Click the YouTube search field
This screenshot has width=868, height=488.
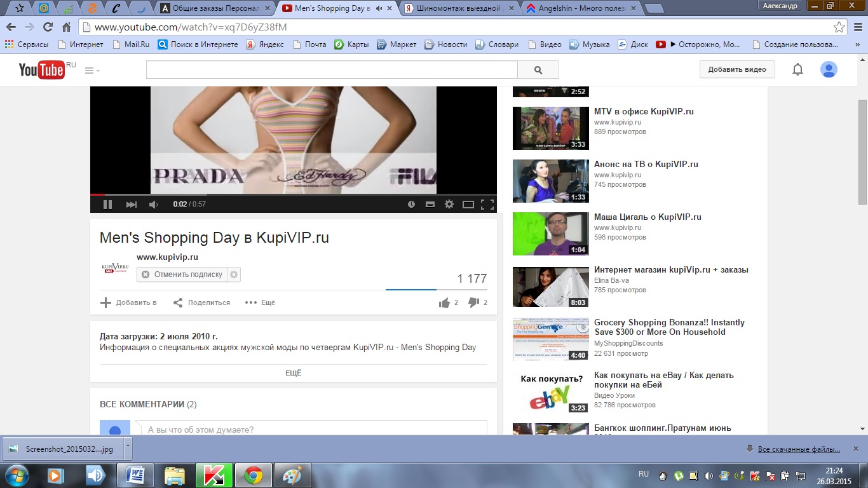pos(332,70)
